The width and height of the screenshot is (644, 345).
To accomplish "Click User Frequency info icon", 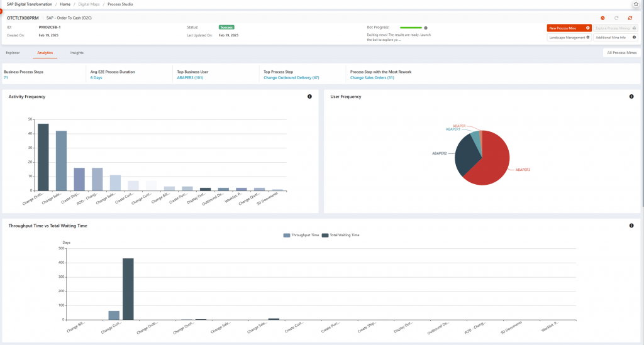I will 631,96.
